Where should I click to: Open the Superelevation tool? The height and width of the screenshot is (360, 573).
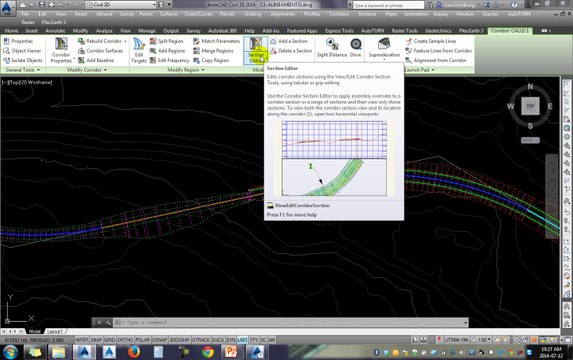384,49
